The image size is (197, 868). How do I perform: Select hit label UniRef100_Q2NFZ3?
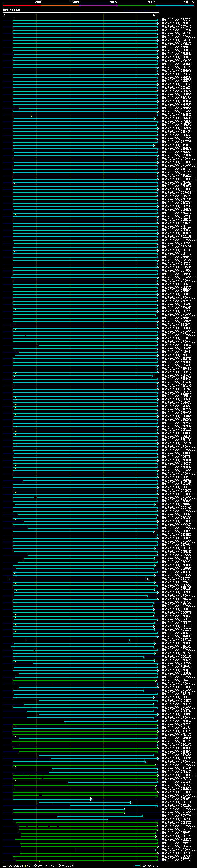(x=176, y=822)
